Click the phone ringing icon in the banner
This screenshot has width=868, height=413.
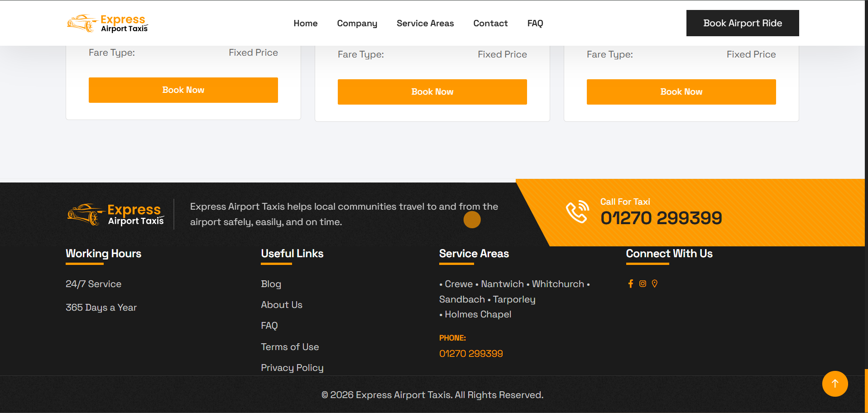tap(577, 211)
